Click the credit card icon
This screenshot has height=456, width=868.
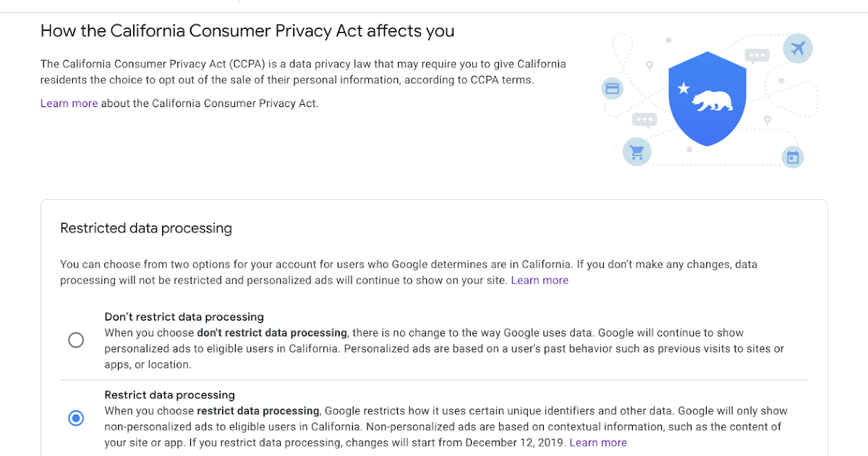point(612,89)
